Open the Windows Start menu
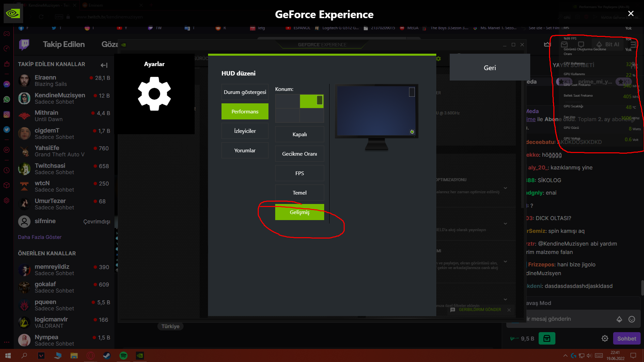644x362 pixels. tap(8, 356)
